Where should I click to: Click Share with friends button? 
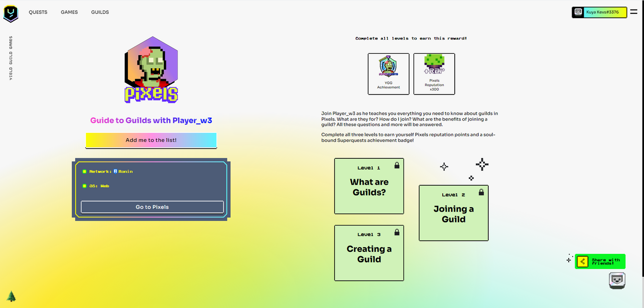[600, 261]
